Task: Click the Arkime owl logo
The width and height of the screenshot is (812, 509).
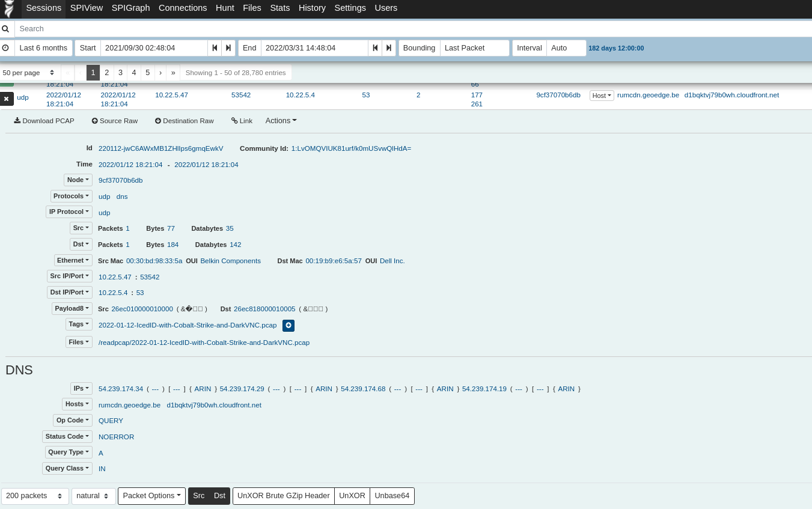Action: 9,8
